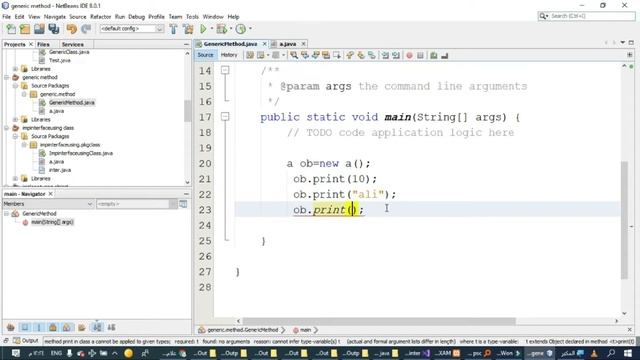Run the project with the green play icon

tap(203, 29)
